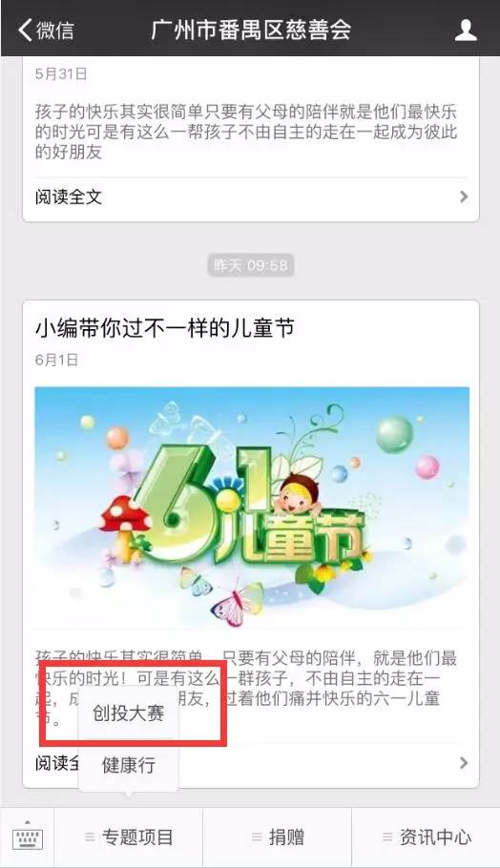Image resolution: width=500 pixels, height=868 pixels.
Task: Open the account profile person icon
Action: [466, 30]
